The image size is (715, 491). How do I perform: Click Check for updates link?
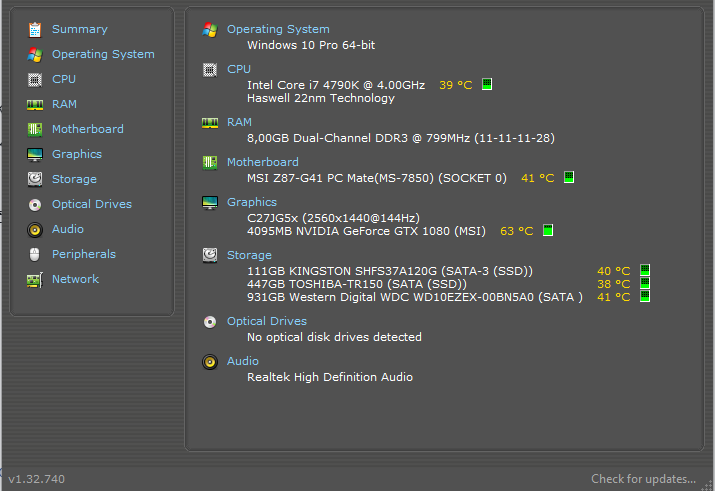(x=643, y=479)
